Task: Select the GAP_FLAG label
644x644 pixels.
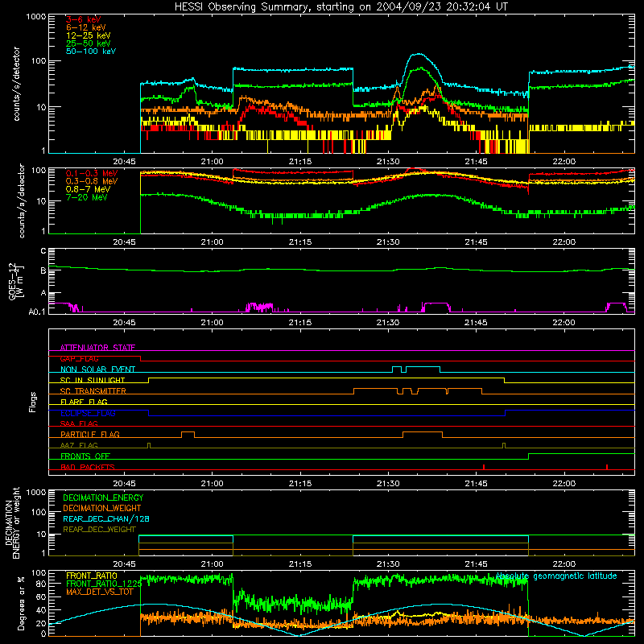Action: click(79, 358)
